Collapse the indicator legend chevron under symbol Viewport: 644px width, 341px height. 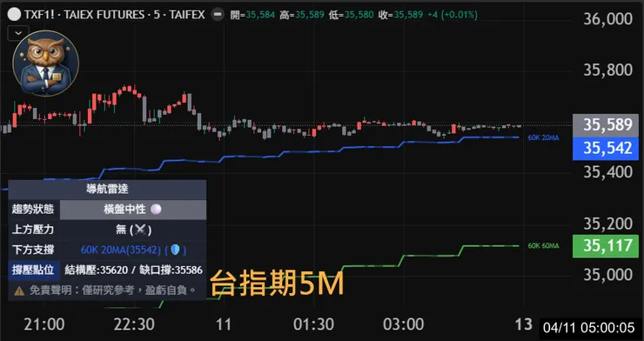click(18, 33)
